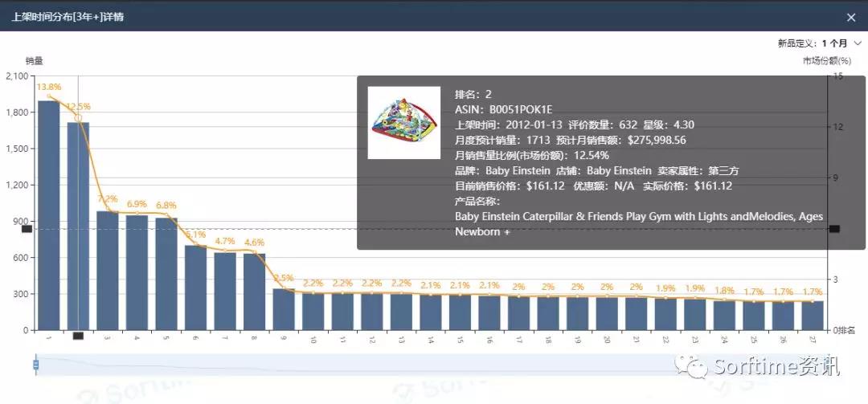Select the rank 10 sales bar

click(313, 312)
